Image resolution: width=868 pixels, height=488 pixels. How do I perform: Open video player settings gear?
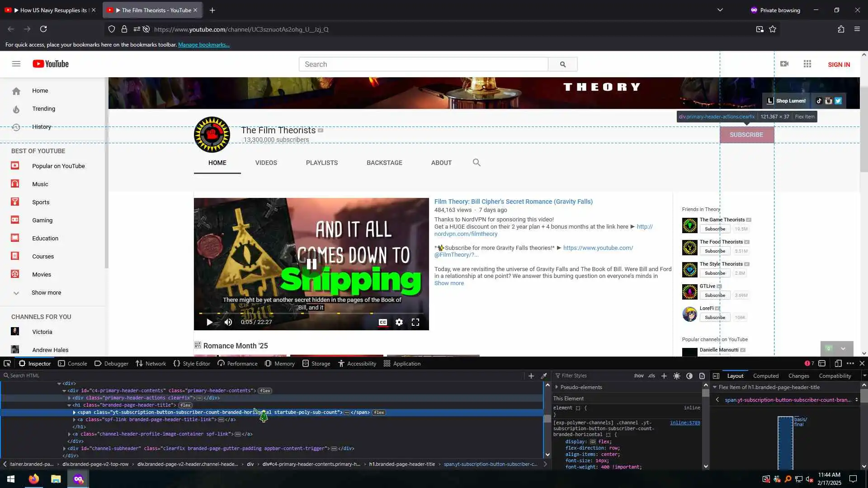(399, 322)
